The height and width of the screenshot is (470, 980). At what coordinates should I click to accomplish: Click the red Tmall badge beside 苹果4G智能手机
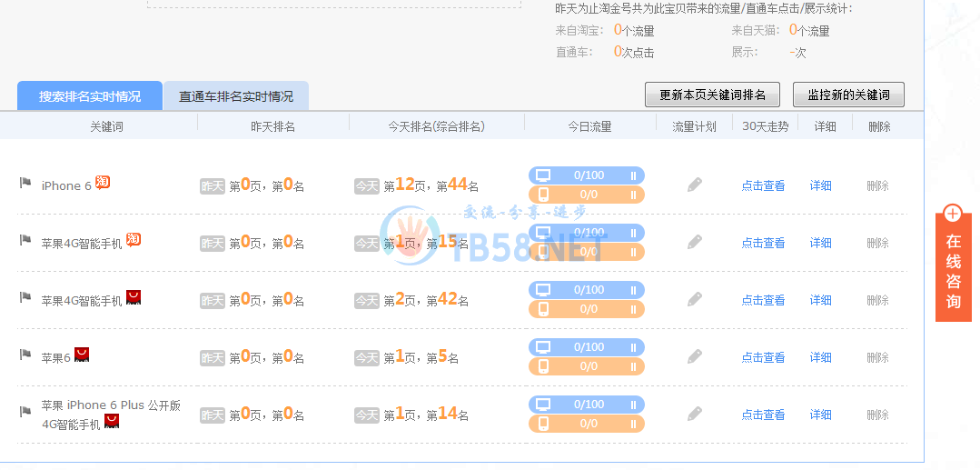pos(134,297)
